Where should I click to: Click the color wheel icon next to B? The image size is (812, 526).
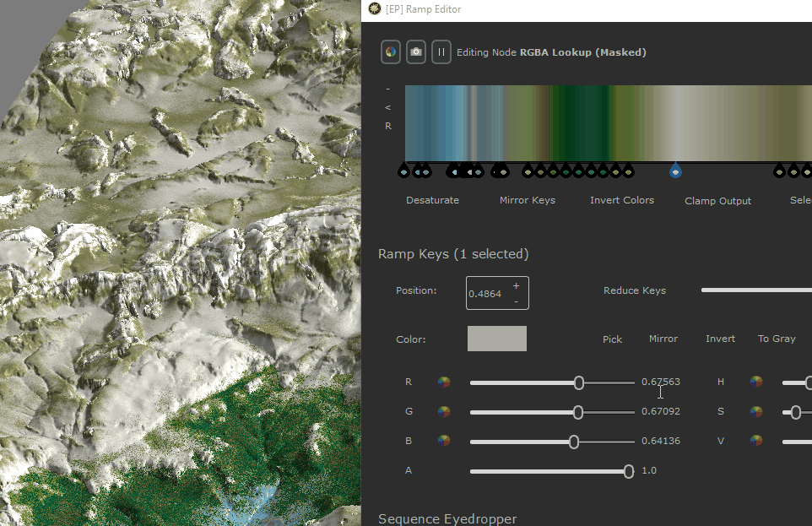pos(444,441)
